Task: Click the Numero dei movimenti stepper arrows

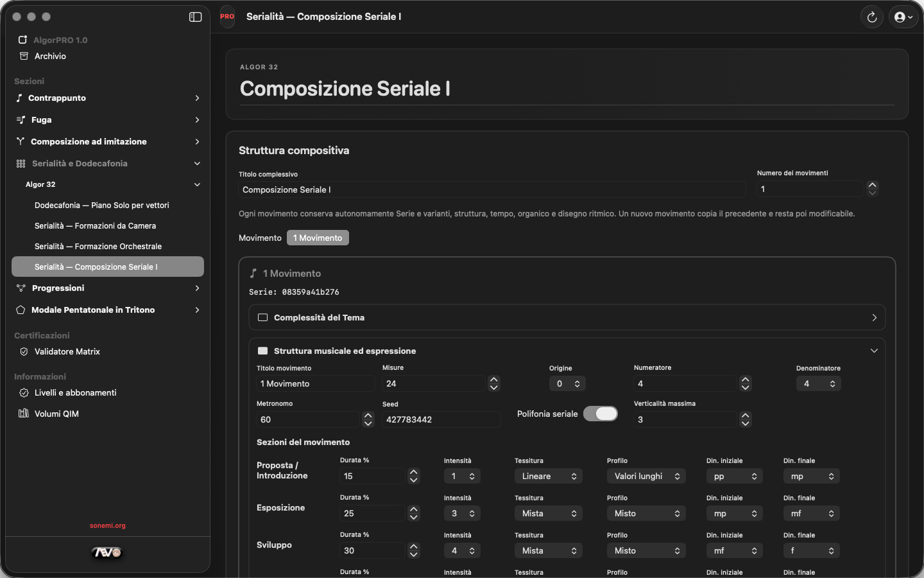Action: (x=872, y=189)
